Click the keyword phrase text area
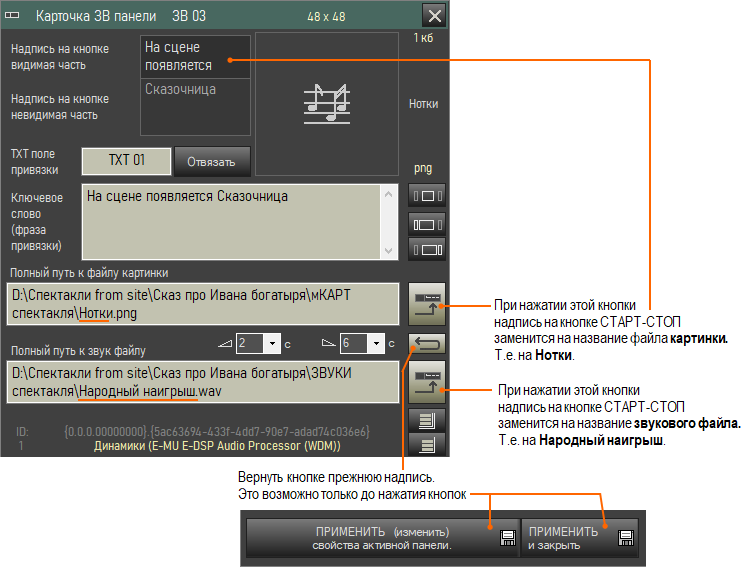750x567 pixels. (x=233, y=222)
